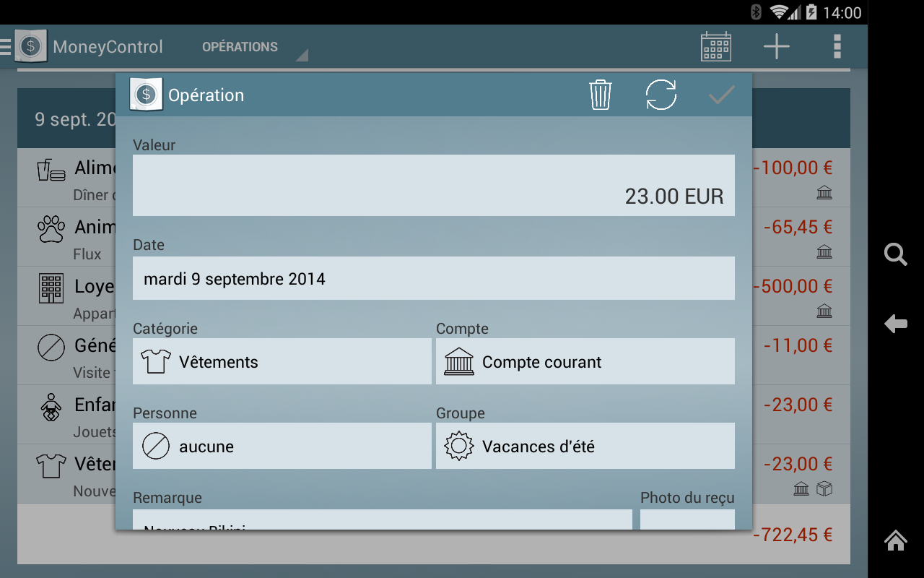This screenshot has width=924, height=578.
Task: Select the t-shirt icon next to Vêtements
Action: click(x=155, y=361)
